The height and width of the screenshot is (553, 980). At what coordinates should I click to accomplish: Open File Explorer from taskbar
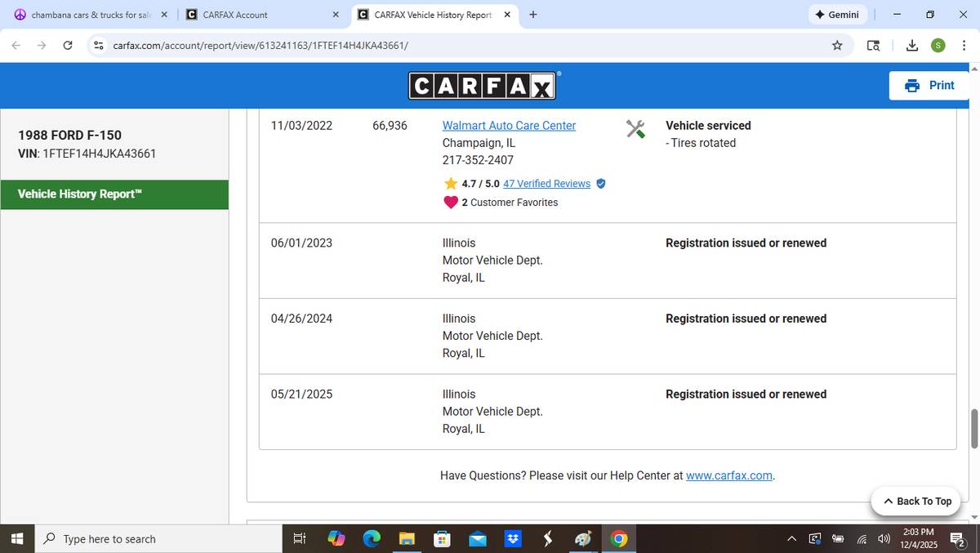407,539
